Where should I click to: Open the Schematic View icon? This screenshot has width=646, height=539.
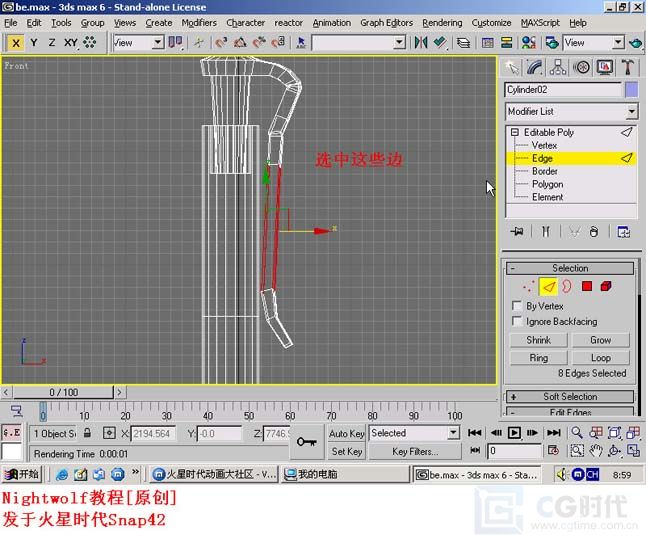(x=506, y=43)
